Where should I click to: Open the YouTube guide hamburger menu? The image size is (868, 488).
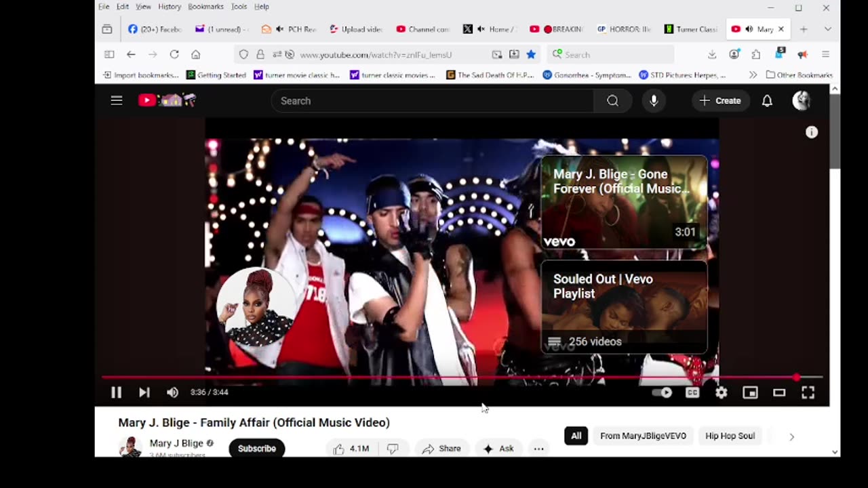coord(117,100)
